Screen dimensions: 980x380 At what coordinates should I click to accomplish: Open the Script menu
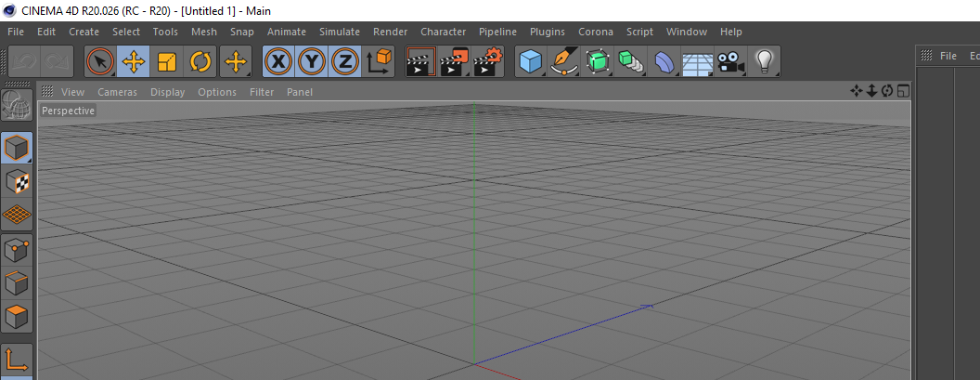639,32
